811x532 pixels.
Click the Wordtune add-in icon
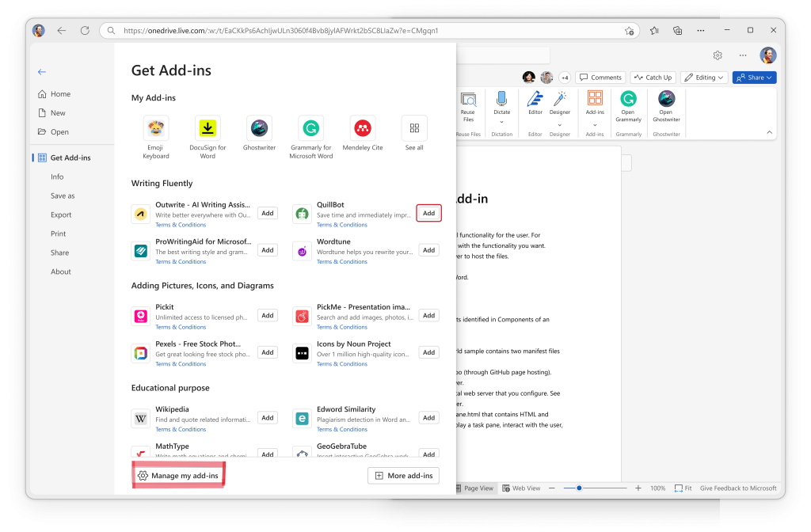302,251
